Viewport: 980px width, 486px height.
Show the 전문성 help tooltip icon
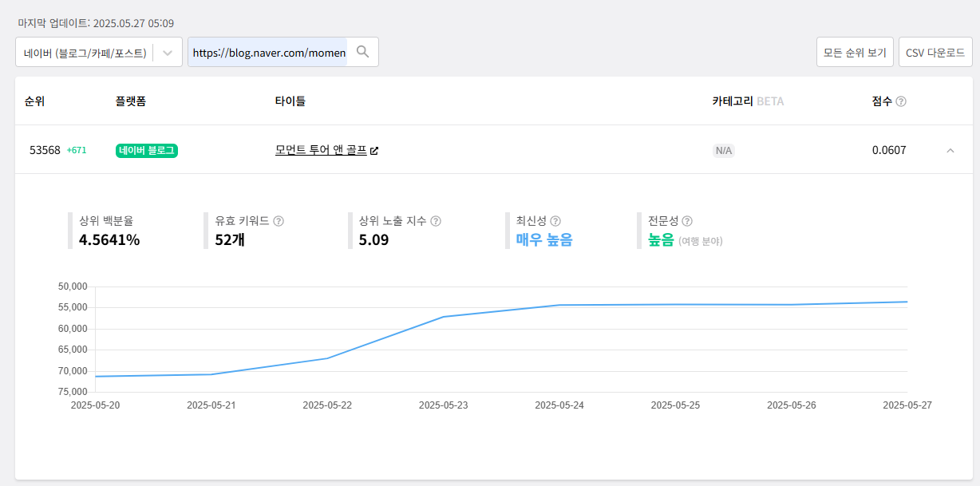pyautogui.click(x=687, y=221)
